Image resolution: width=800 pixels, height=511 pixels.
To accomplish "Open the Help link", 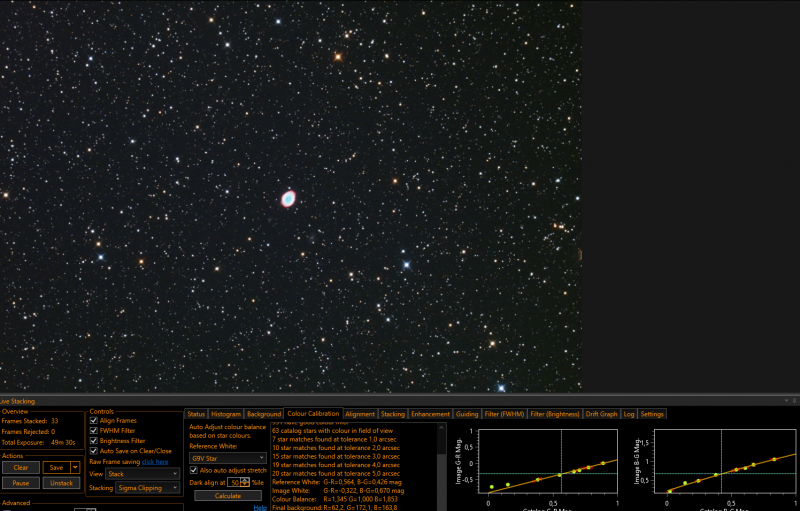I will [260, 507].
